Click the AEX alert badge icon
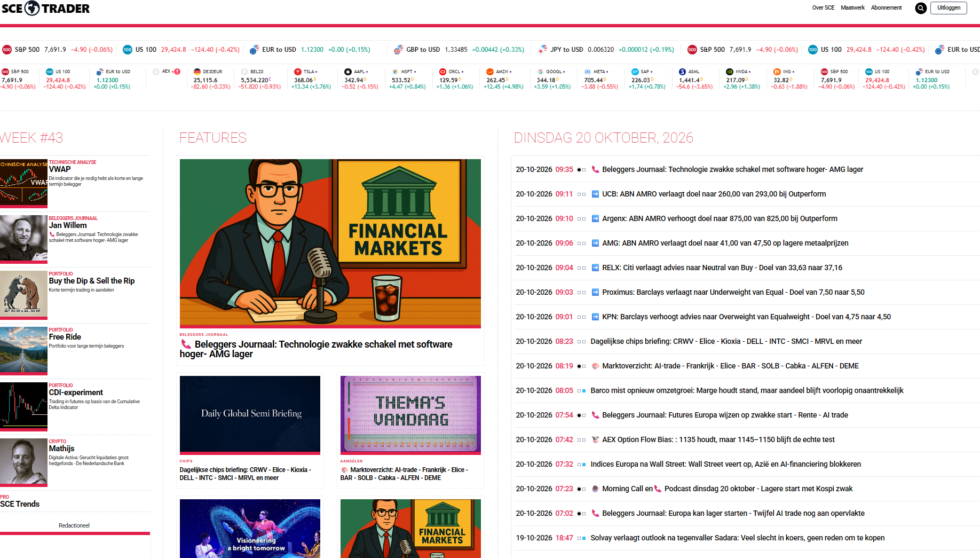Viewport: 980px width, 558px height. [177, 72]
